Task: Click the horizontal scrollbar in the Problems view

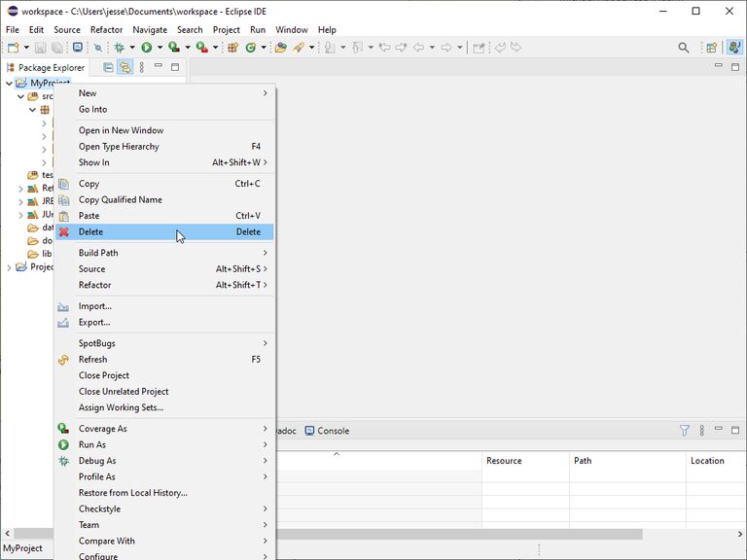Action: [457, 534]
